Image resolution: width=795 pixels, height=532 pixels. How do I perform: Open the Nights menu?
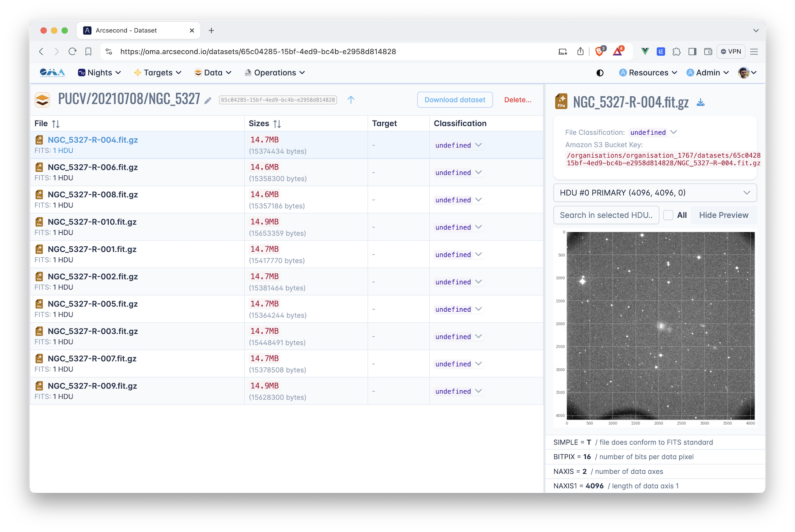99,72
